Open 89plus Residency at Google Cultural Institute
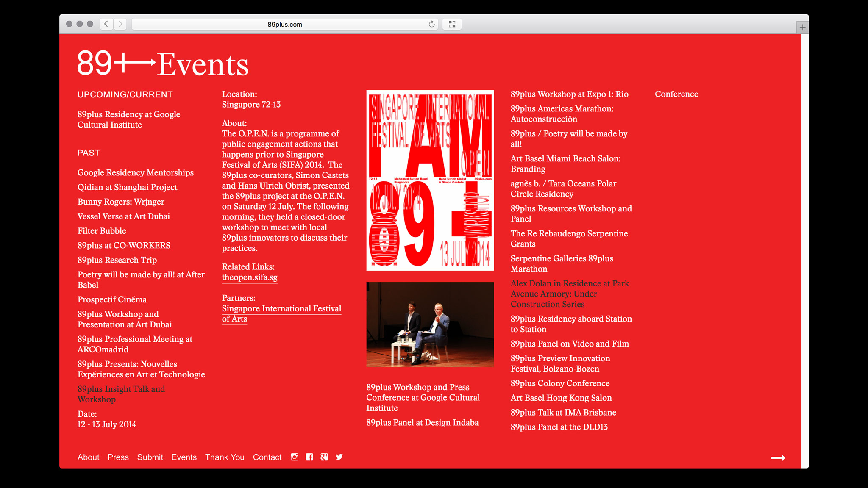868x488 pixels. 129,119
